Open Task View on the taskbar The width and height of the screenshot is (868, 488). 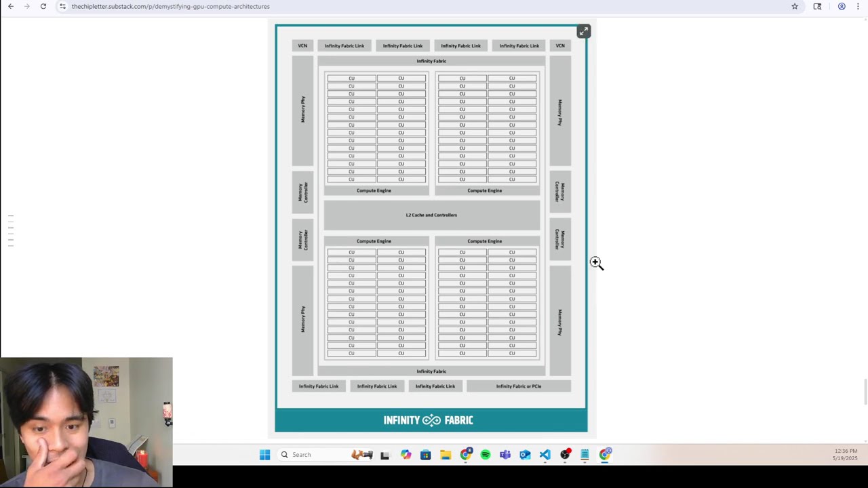coord(384,455)
